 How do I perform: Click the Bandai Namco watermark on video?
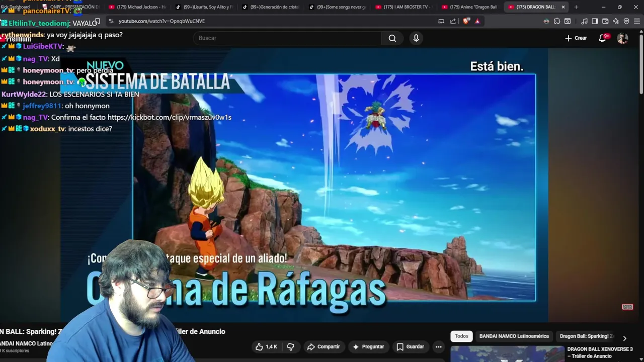[x=627, y=307]
